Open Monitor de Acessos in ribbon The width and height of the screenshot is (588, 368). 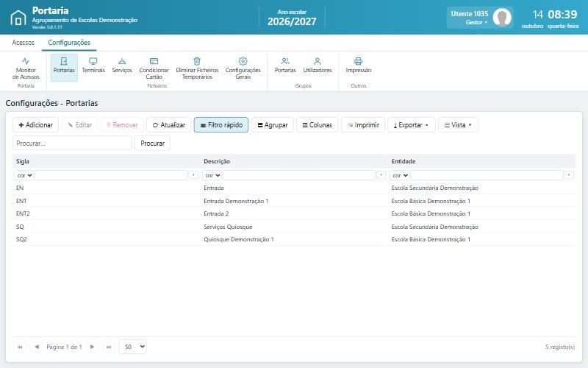click(x=26, y=68)
